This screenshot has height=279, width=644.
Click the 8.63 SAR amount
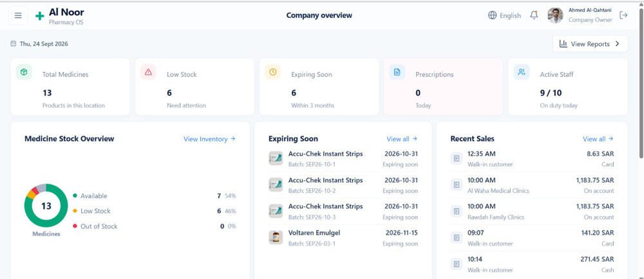600,154
